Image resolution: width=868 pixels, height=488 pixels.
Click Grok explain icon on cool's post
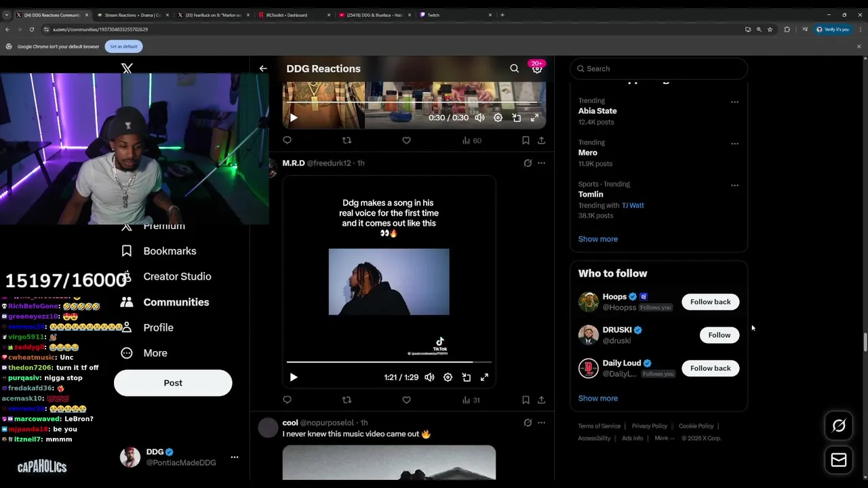(x=527, y=422)
